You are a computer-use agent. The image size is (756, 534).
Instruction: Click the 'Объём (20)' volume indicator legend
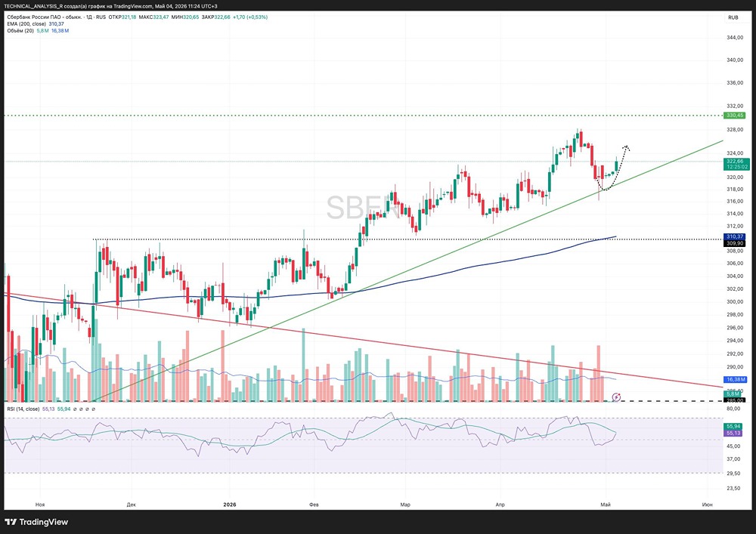point(20,31)
